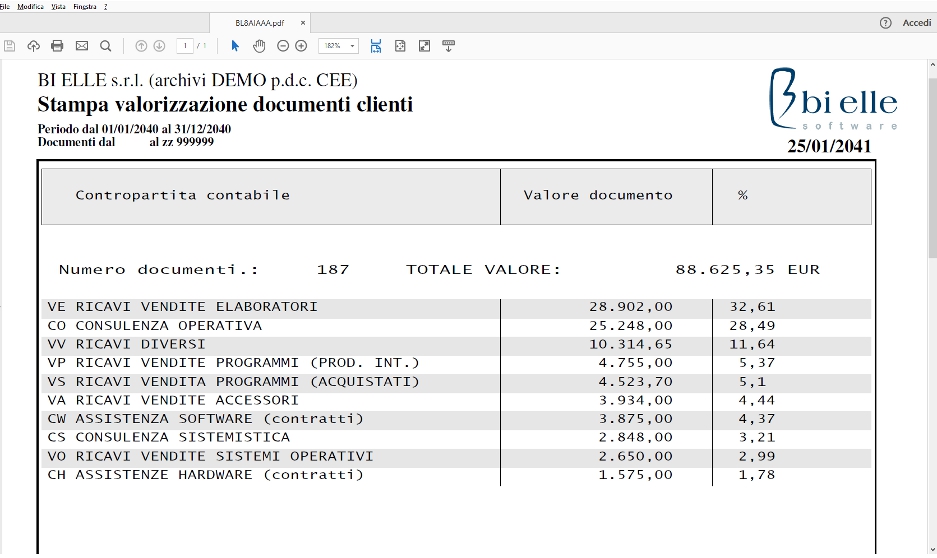This screenshot has width=937, height=558.
Task: Print the document
Action: 57,46
